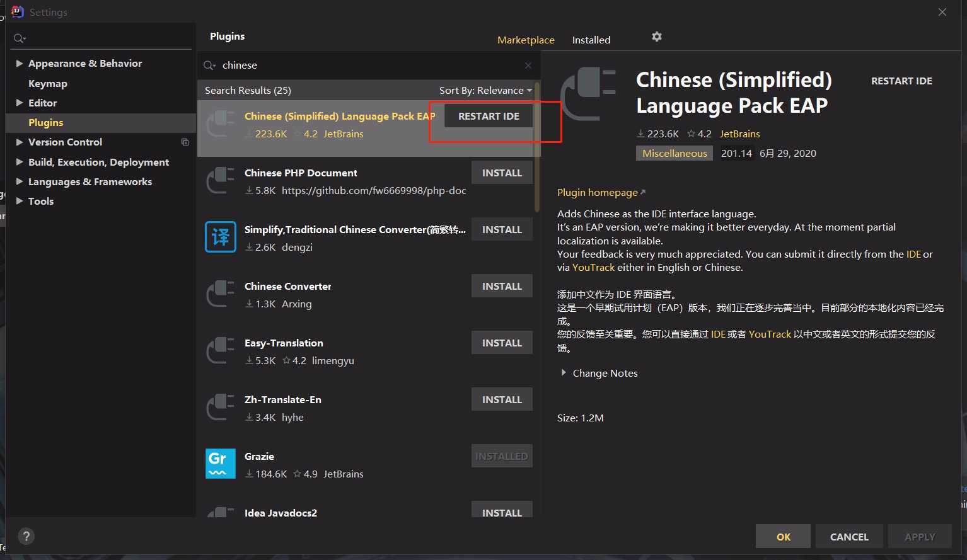
Task: Switch to the Installed tab
Action: [591, 40]
